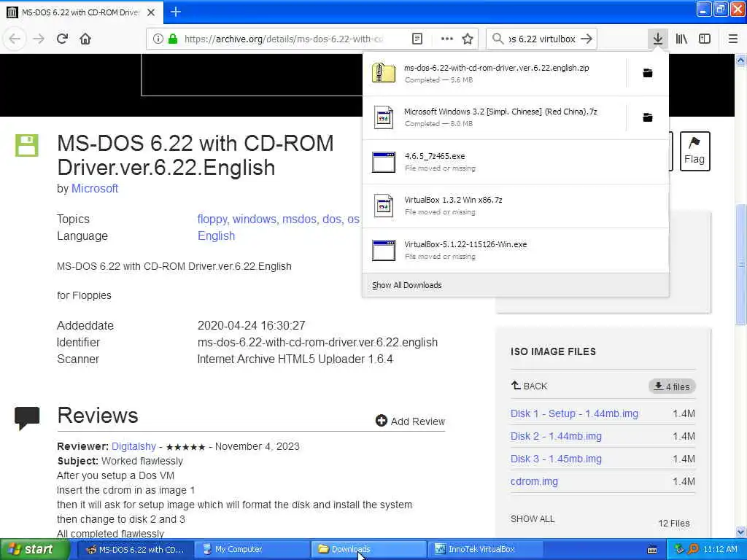Open the Library icon
The image size is (747, 560).
681,39
